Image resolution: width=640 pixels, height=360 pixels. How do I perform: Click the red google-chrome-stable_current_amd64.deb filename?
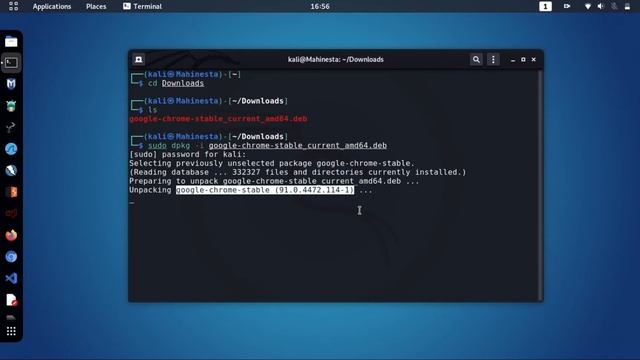[x=218, y=119]
